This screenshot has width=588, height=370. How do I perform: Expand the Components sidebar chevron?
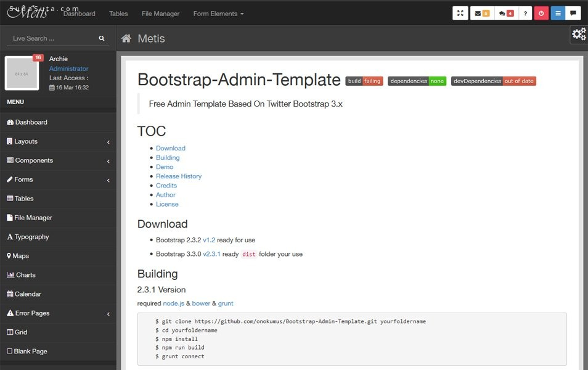click(x=108, y=162)
